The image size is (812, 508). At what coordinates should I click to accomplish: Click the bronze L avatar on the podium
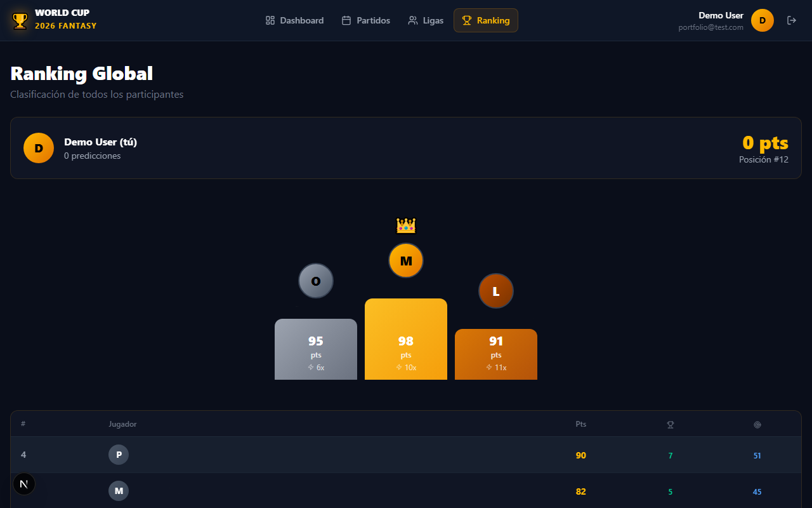[x=496, y=291]
